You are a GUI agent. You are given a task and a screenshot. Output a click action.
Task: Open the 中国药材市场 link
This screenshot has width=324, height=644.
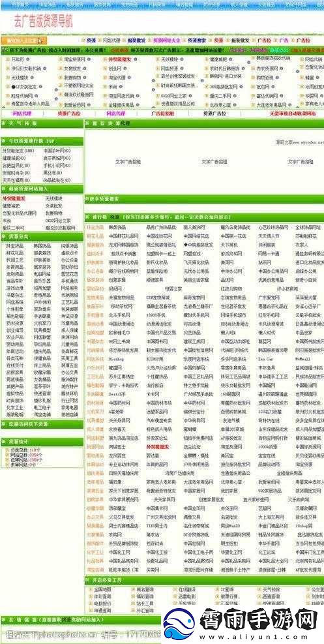[x=159, y=403]
